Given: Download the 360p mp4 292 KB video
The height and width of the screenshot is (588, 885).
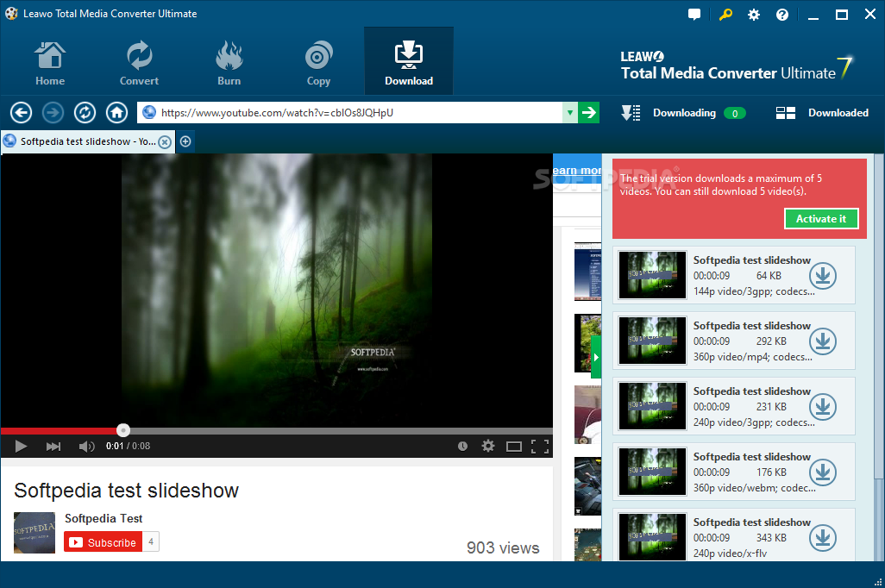Looking at the screenshot, I should pos(822,341).
